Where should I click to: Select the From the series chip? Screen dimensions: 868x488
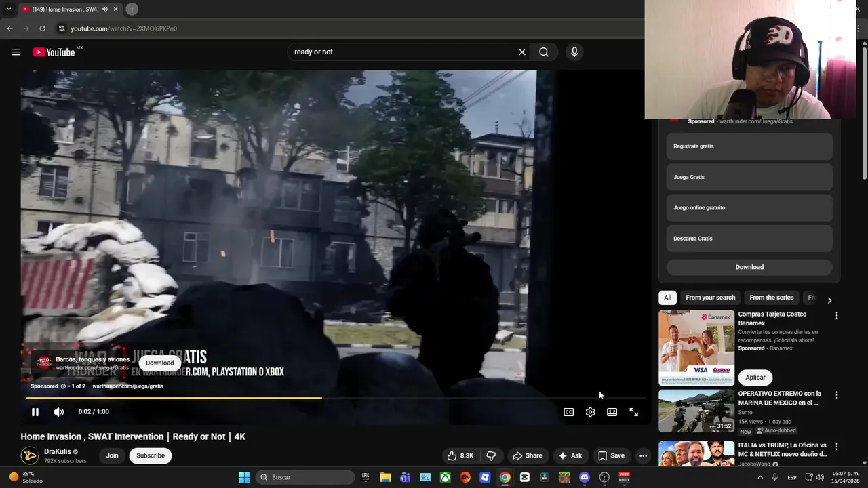771,298
